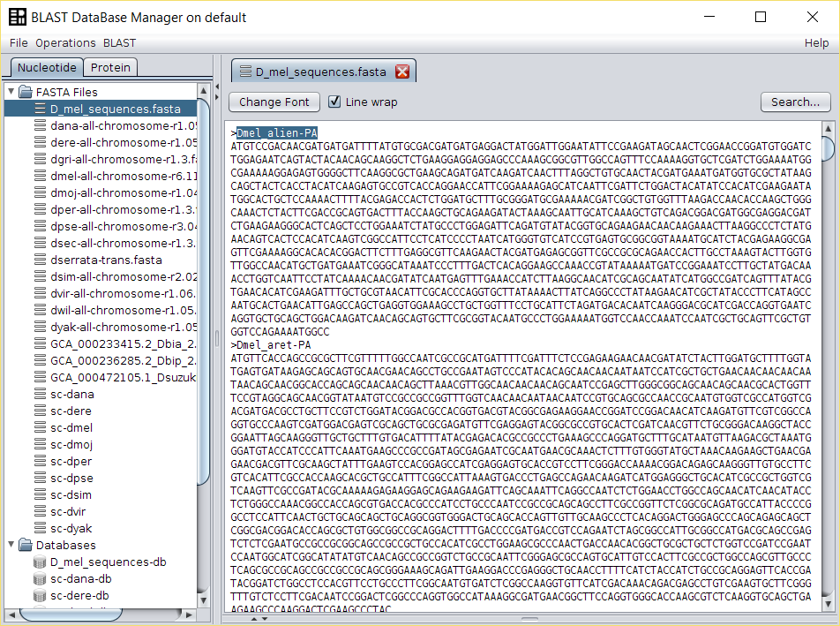This screenshot has height=626, width=840.
Task: Click the database icon beside D_mel_sequences-db
Action: coord(40,562)
